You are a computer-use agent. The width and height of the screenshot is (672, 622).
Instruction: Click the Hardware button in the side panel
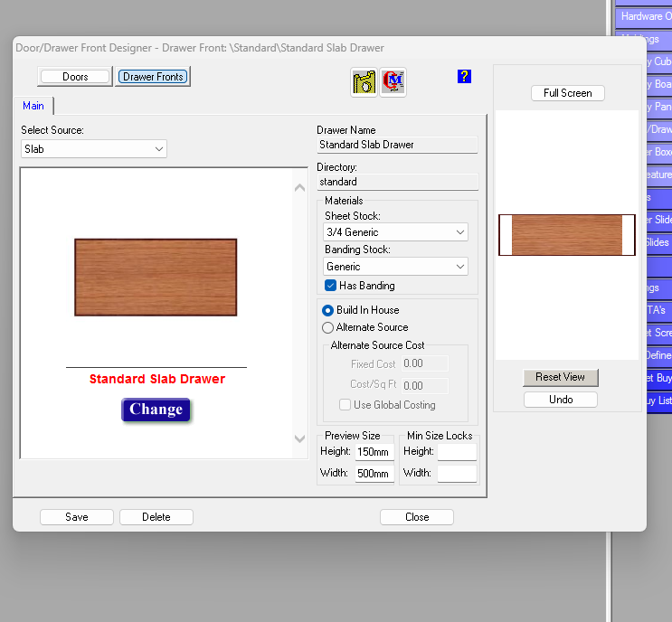click(x=644, y=16)
